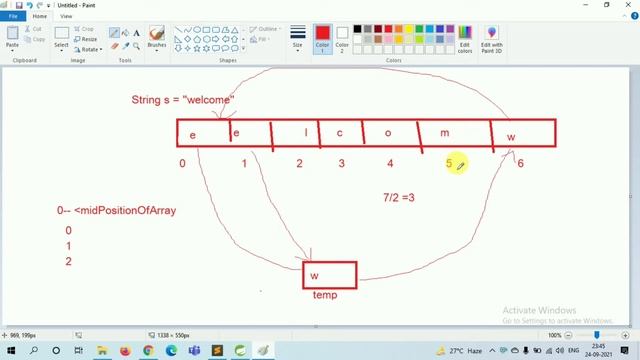Activate Color 2 background selector
The height and width of the screenshot is (360, 640).
click(x=342, y=39)
